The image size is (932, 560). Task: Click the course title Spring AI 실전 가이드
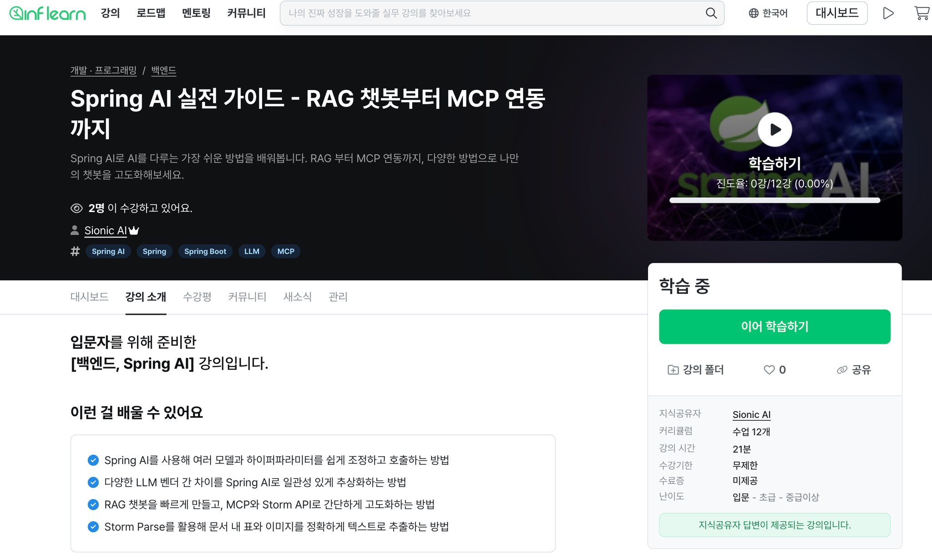point(308,113)
